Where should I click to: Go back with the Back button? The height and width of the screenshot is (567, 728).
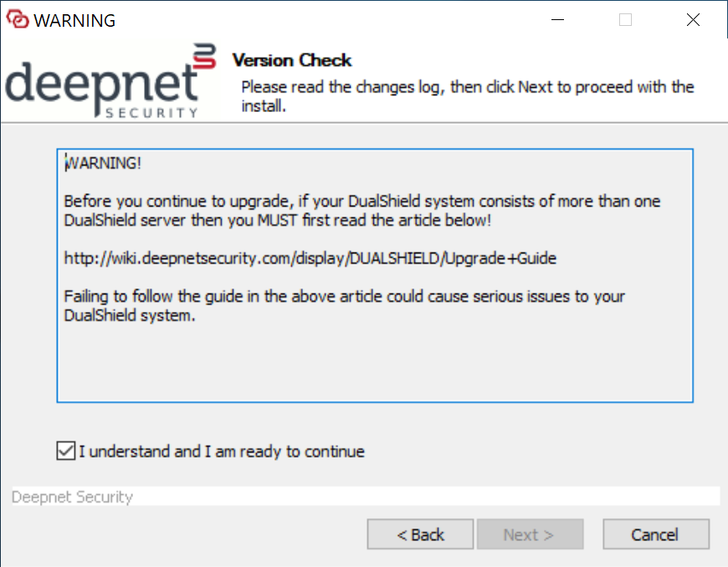pos(420,534)
